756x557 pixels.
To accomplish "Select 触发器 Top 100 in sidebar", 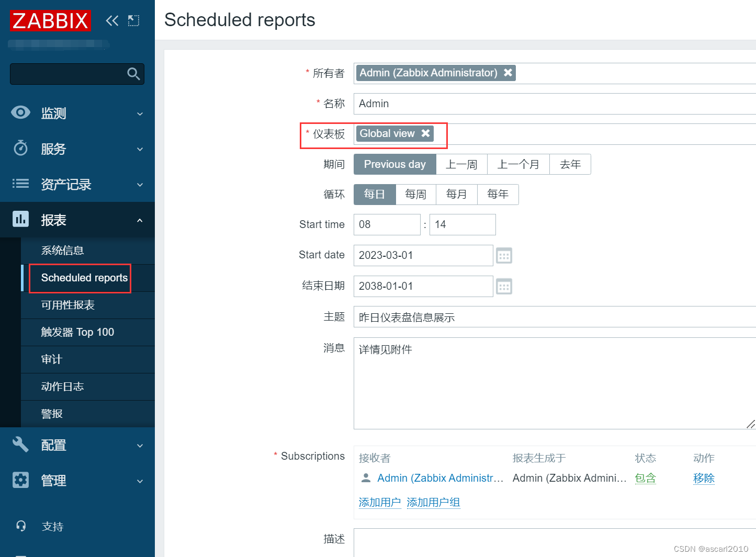I will coord(77,332).
